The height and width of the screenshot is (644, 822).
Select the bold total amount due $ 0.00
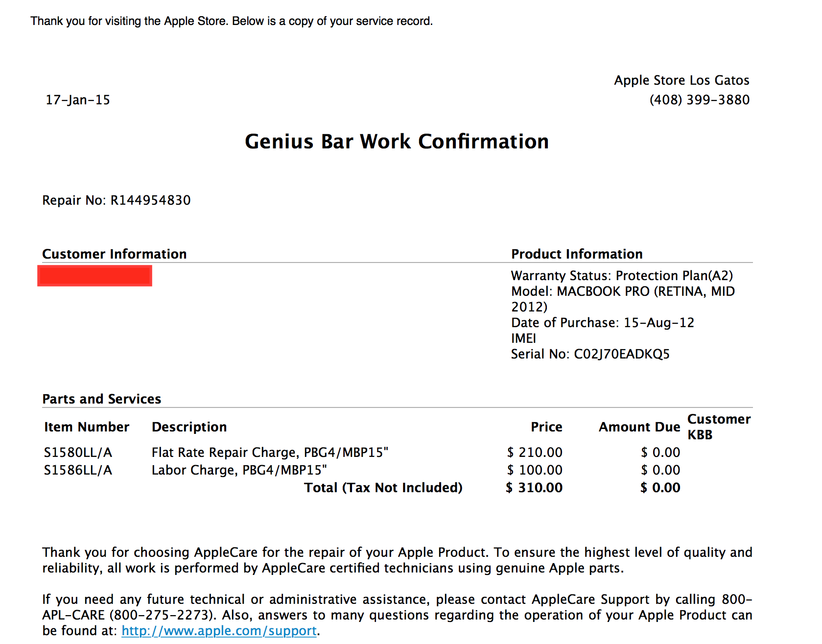(660, 488)
